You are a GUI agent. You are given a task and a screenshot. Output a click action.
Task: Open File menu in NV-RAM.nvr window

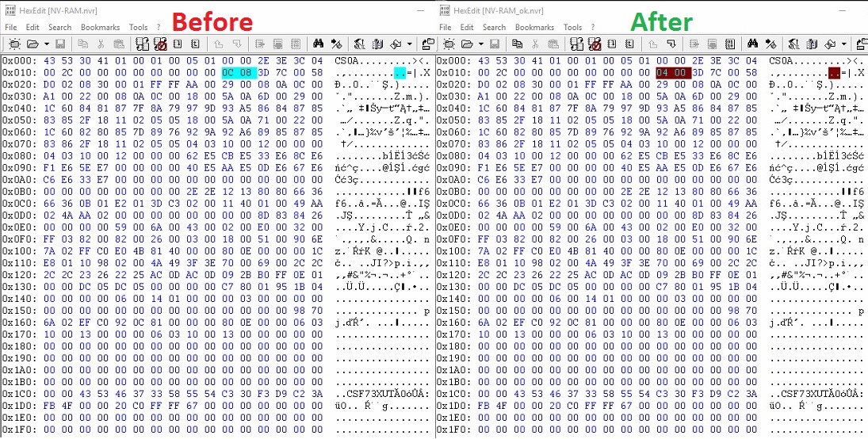11,27
